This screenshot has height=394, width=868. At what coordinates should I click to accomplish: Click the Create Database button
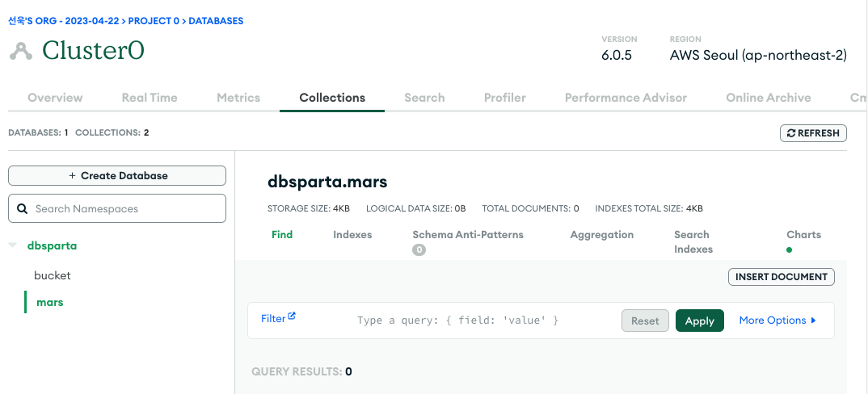coord(117,175)
